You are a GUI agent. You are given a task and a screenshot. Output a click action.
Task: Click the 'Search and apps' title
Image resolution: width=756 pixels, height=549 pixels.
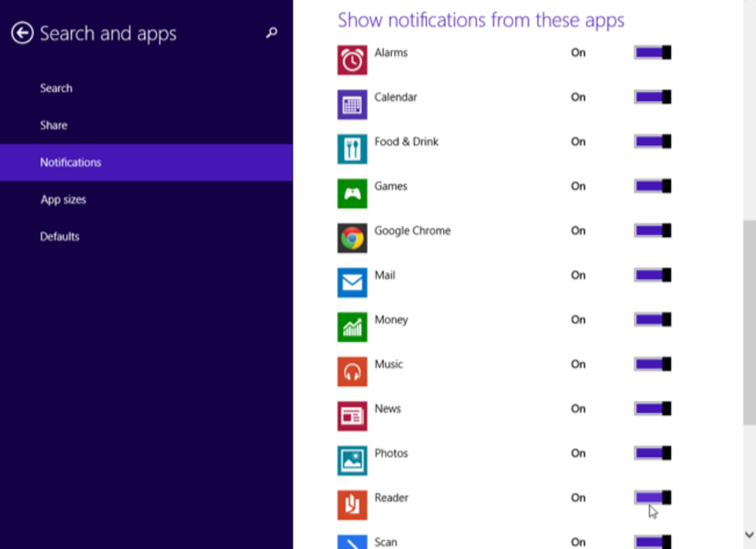[108, 34]
